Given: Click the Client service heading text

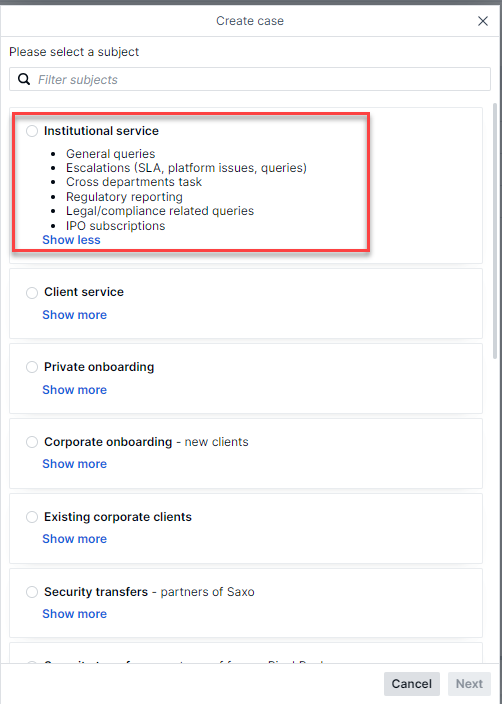Looking at the screenshot, I should pyautogui.click(x=84, y=292).
